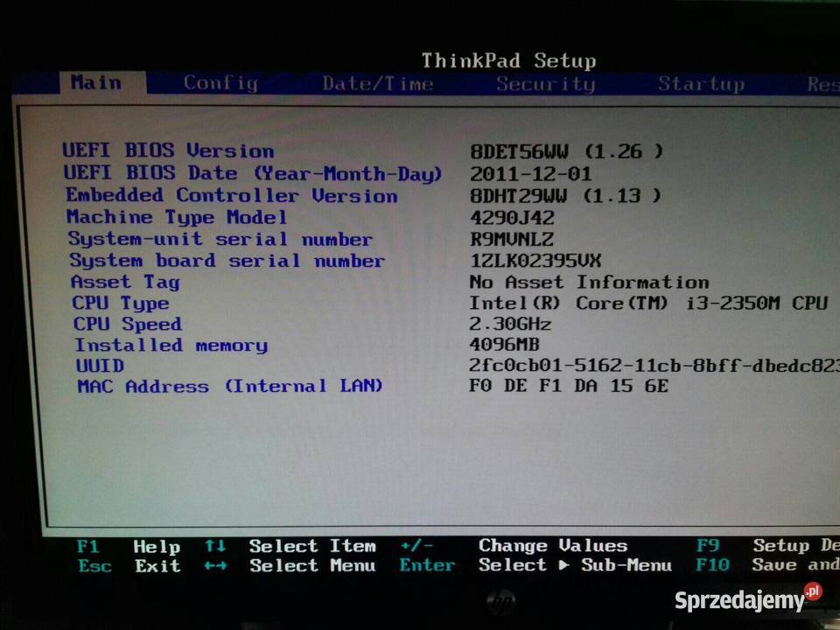Select Intel Core i3-2350M CPU value
Viewport: 840px width, 630px height.
pos(648,304)
